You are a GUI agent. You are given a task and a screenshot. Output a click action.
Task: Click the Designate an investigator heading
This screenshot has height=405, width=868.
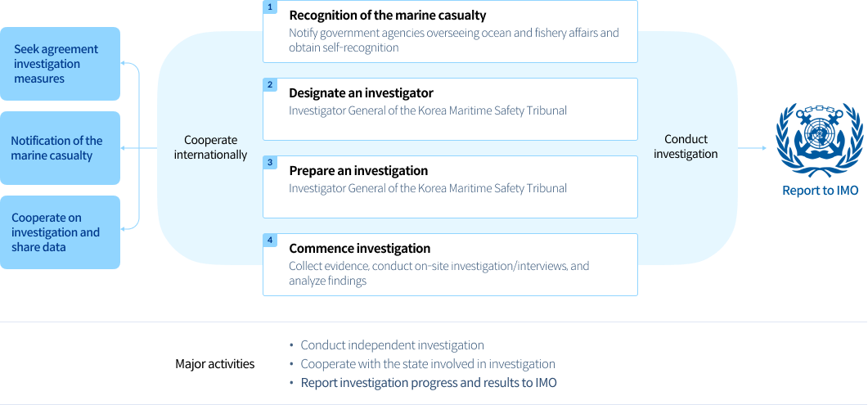pos(361,93)
